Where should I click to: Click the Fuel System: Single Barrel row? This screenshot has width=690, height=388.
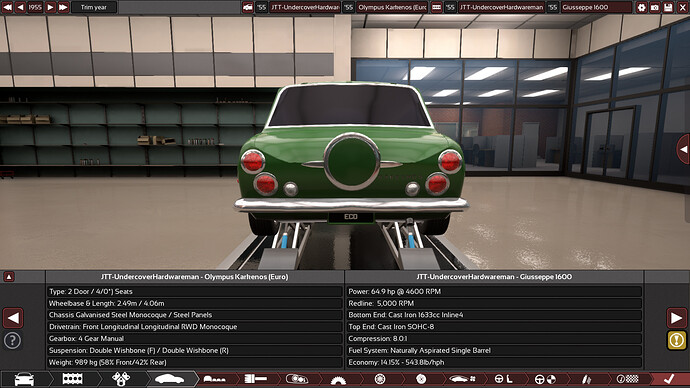pos(494,351)
